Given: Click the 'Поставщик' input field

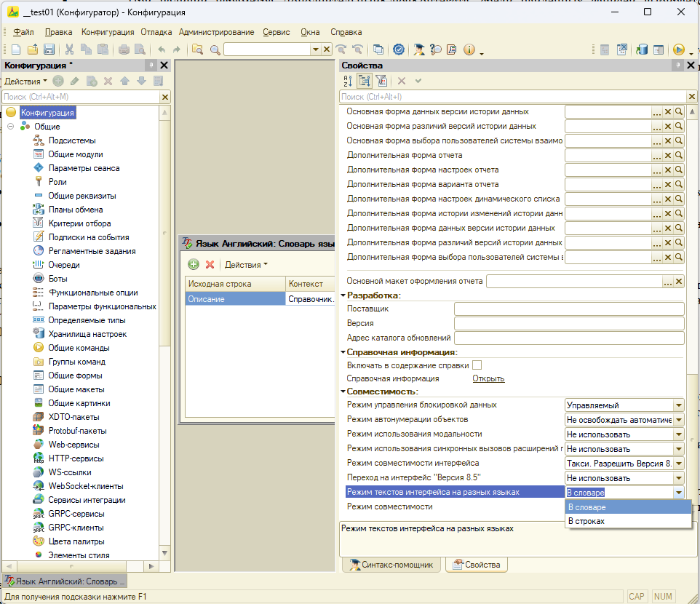Looking at the screenshot, I should 569,309.
